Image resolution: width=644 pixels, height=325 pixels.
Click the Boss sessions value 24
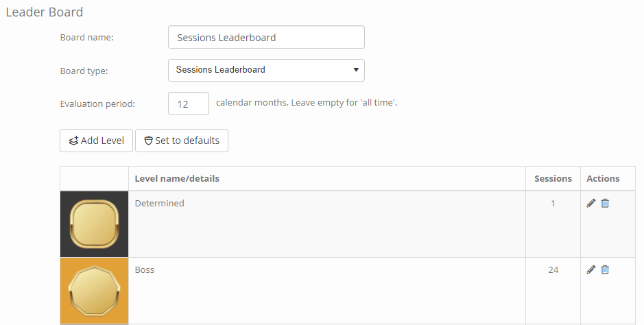pos(553,269)
